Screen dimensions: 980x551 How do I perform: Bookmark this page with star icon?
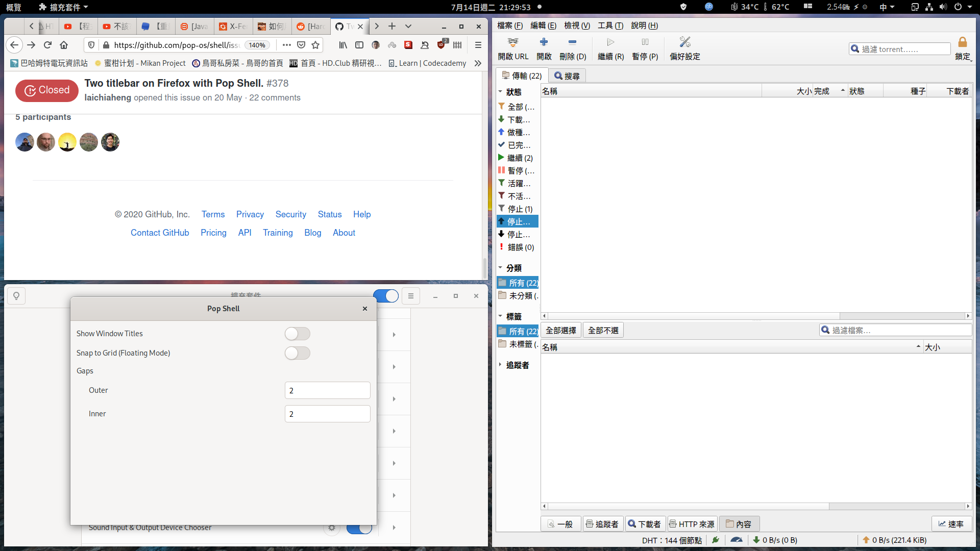[x=315, y=45]
